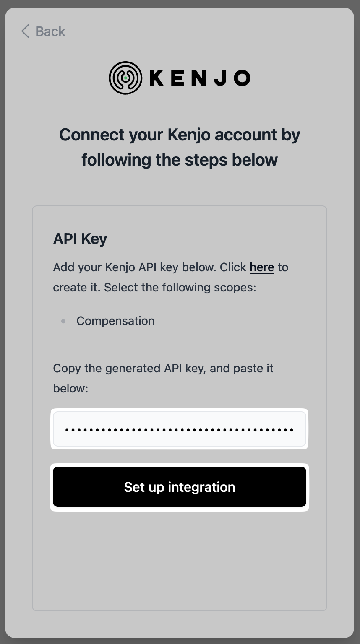Click the Back label text
Image resolution: width=360 pixels, height=644 pixels.
[50, 31]
